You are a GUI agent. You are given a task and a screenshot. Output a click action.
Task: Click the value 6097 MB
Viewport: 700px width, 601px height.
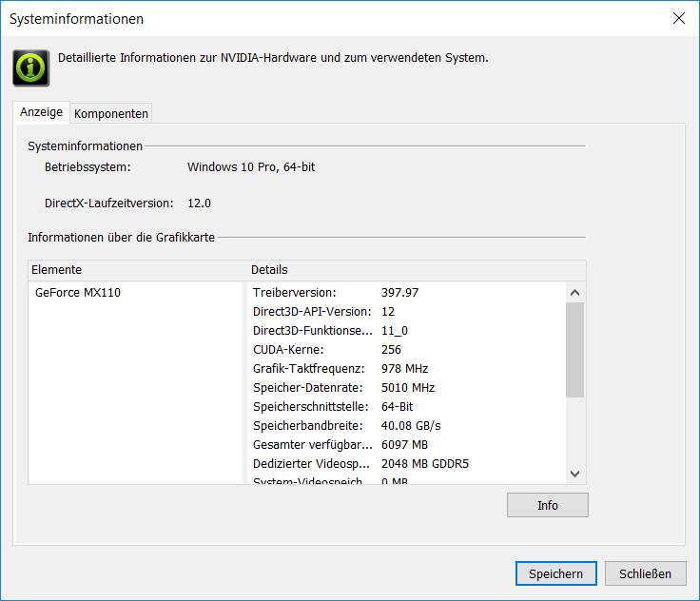pyautogui.click(x=404, y=445)
